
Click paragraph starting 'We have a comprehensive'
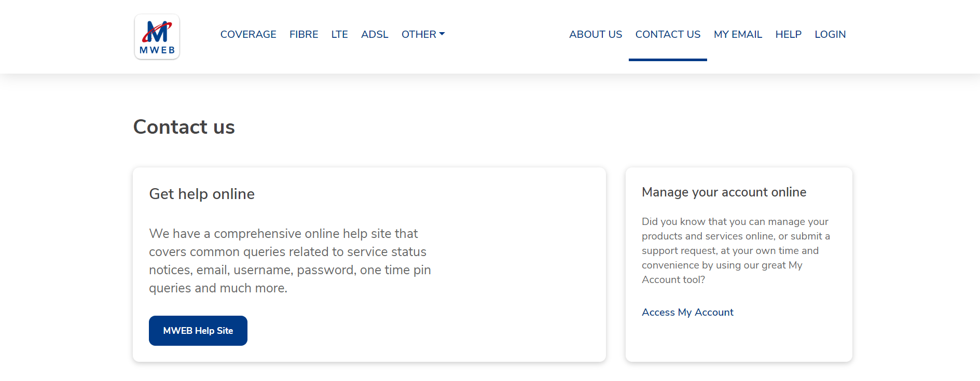(290, 261)
